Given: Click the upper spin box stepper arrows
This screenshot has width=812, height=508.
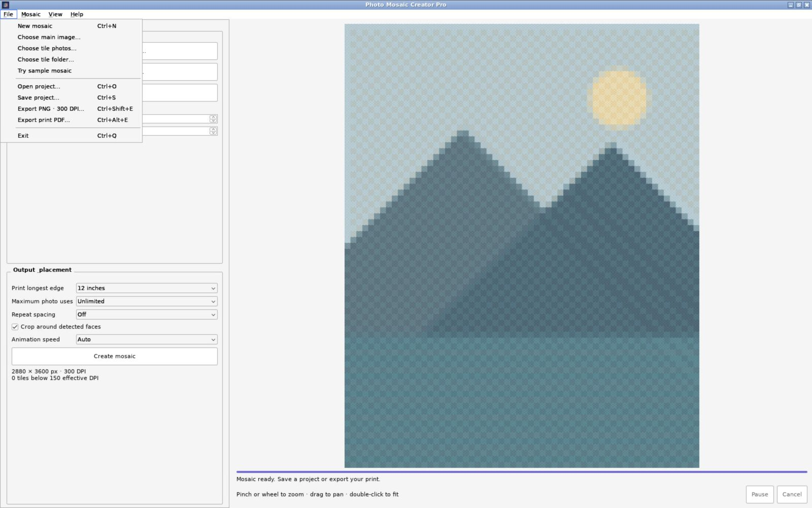Looking at the screenshot, I should click(x=213, y=119).
